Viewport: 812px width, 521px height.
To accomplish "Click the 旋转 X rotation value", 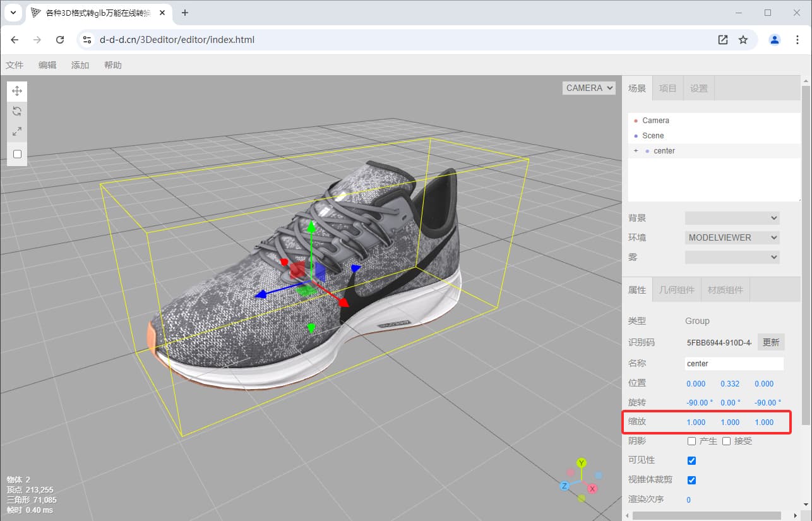I will 700,403.
